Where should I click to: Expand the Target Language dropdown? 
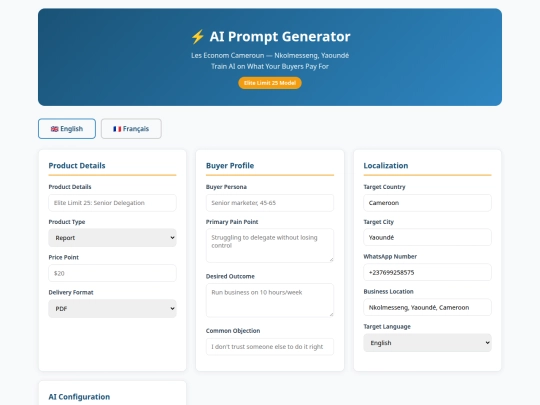pyautogui.click(x=427, y=343)
